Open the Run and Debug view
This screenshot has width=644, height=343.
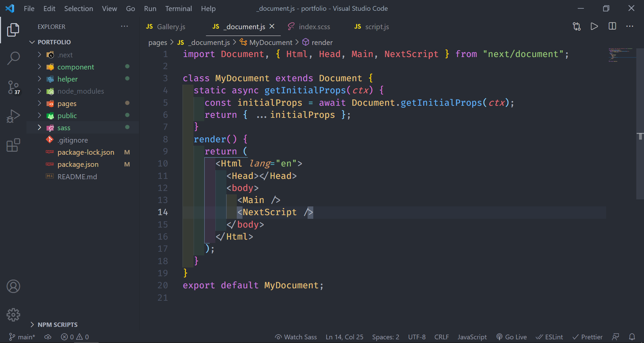tap(13, 116)
